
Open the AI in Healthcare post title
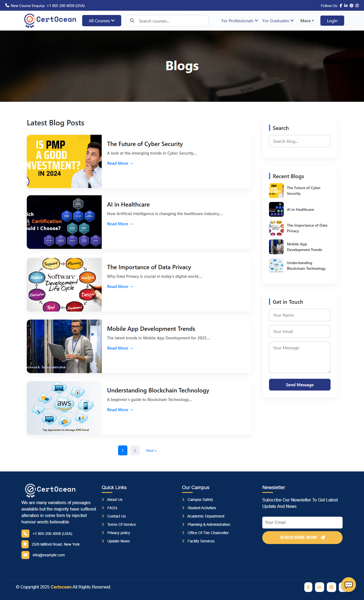click(x=128, y=205)
